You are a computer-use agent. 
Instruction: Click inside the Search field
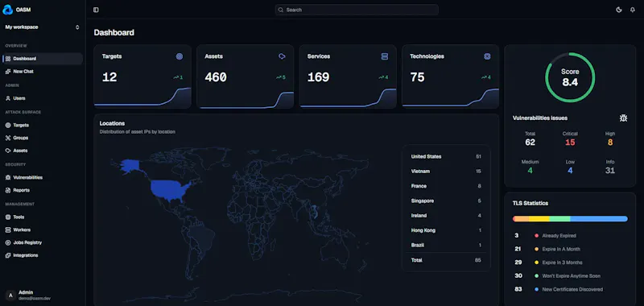pos(357,10)
